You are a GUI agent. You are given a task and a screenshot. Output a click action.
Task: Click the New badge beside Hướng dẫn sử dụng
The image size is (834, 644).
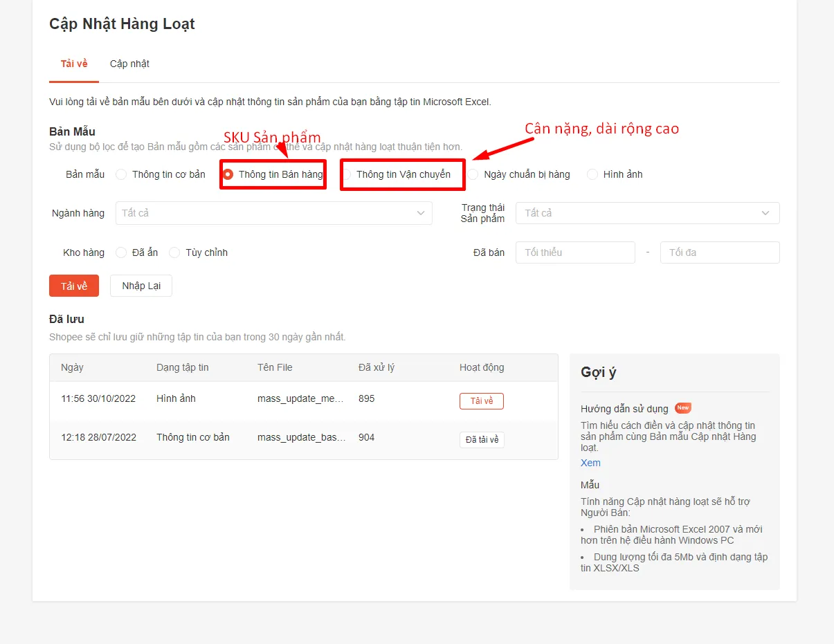(x=683, y=408)
